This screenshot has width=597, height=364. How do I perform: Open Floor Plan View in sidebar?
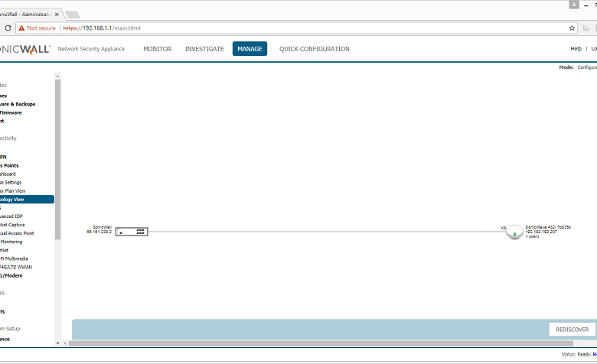point(12,191)
